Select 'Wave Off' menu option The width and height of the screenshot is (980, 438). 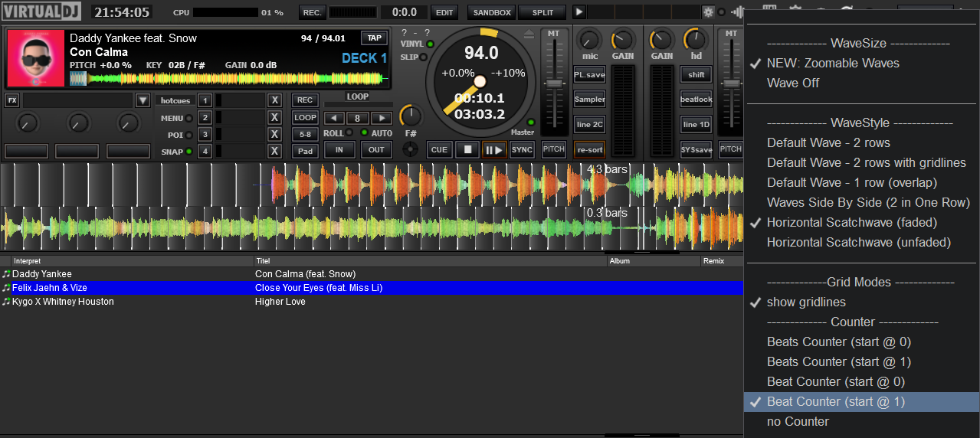click(x=793, y=83)
